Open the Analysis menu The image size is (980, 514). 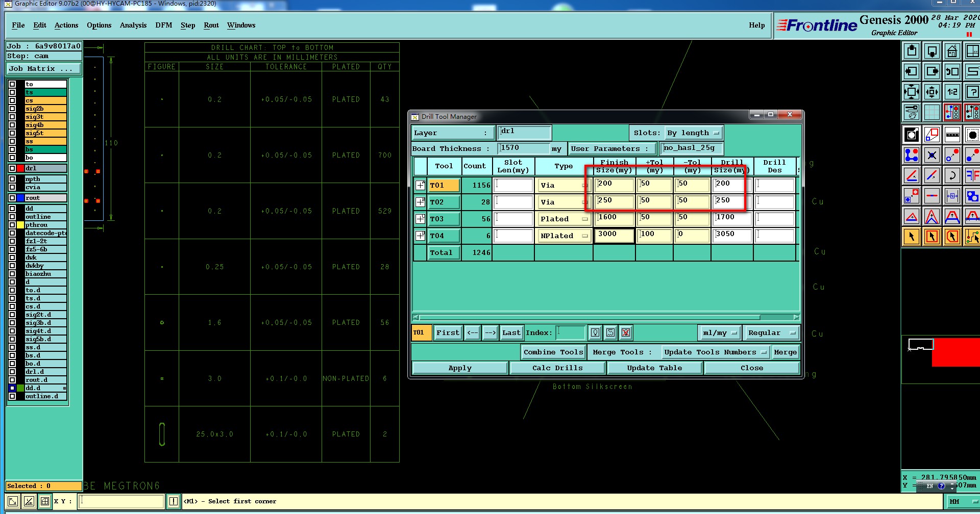pyautogui.click(x=133, y=25)
